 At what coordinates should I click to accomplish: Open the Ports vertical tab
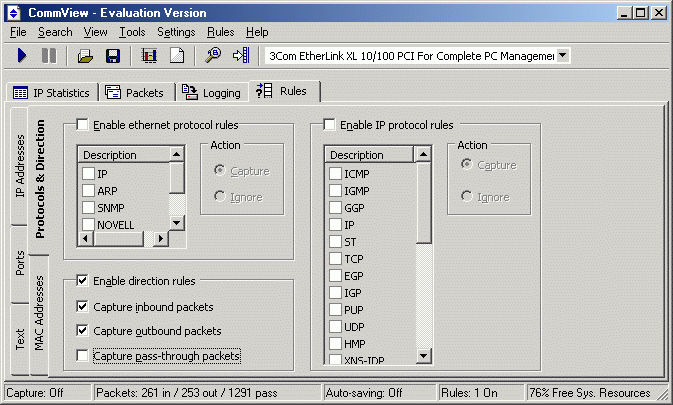click(20, 263)
